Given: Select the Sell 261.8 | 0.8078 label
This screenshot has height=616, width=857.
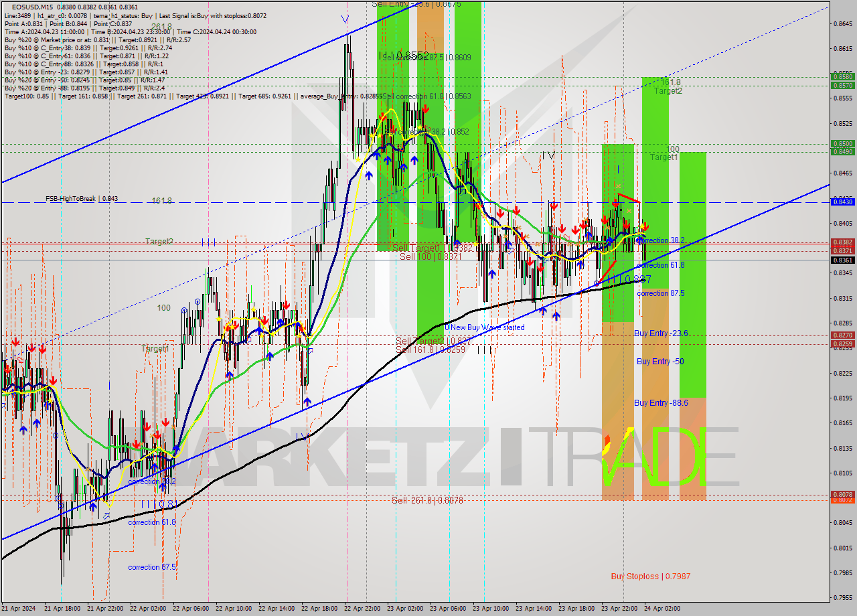Looking at the screenshot, I should click(428, 500).
